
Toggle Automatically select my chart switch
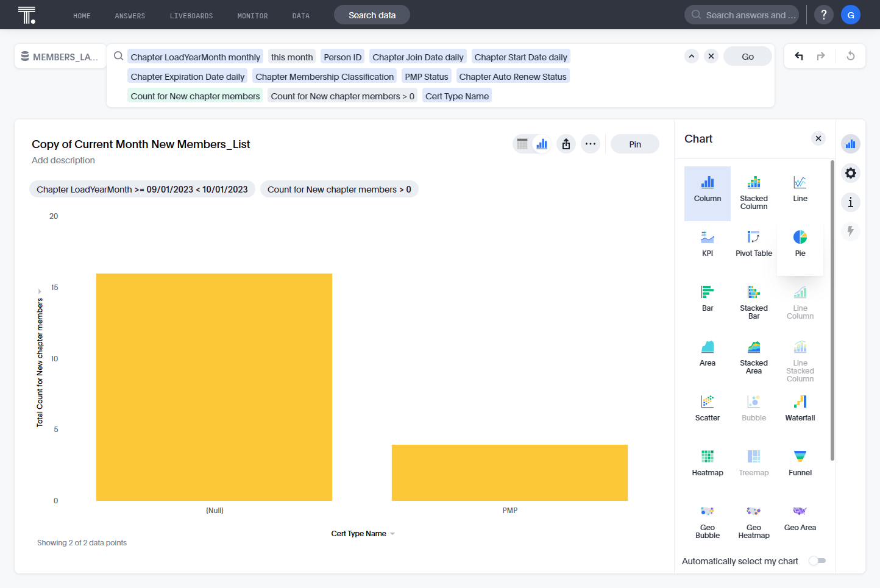click(x=817, y=561)
